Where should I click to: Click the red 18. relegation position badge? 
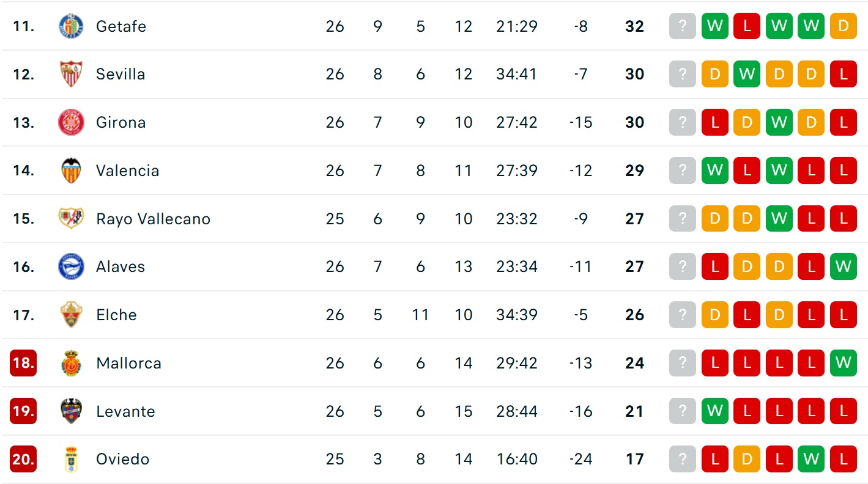23,363
